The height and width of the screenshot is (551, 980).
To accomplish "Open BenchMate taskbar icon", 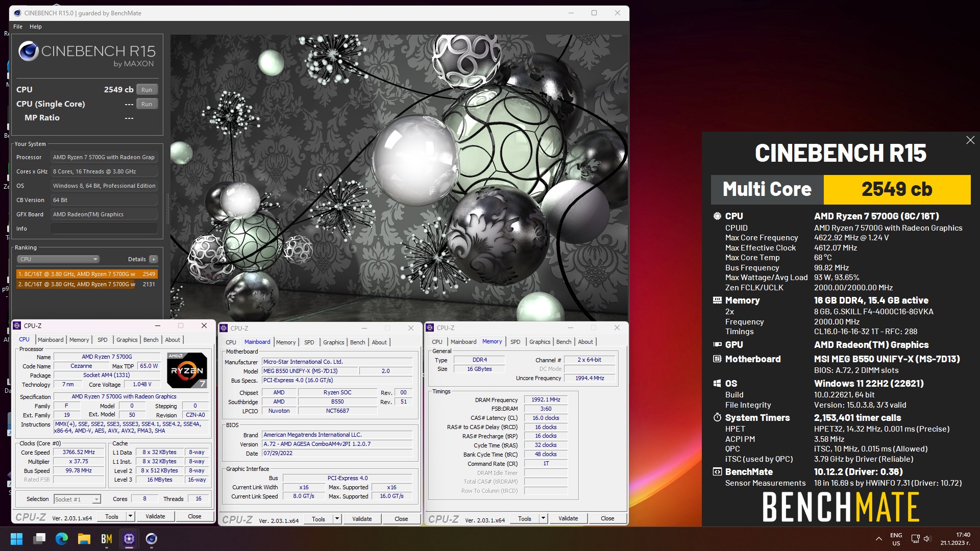I will coord(107,539).
